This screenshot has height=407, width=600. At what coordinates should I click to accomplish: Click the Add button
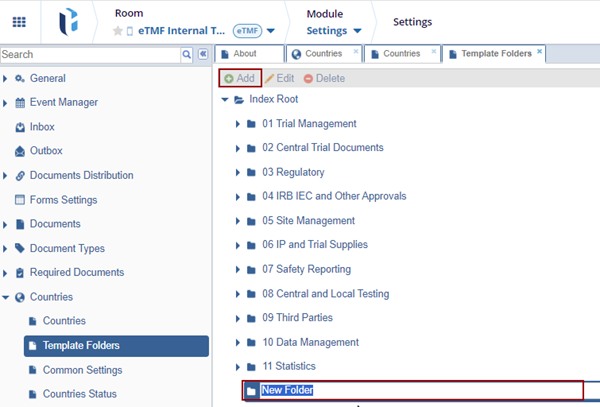239,78
